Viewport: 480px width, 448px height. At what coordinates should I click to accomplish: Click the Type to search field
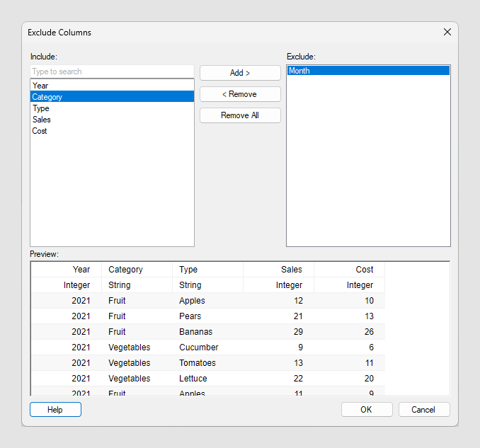pyautogui.click(x=112, y=71)
